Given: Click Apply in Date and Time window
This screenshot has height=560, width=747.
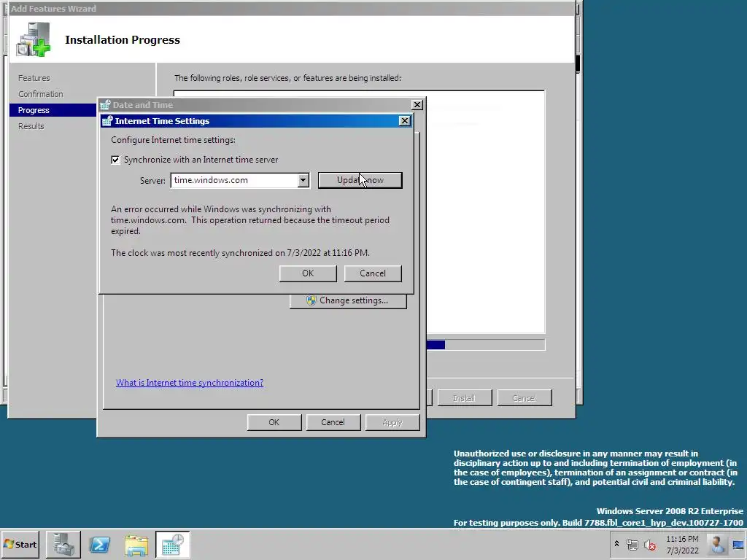Looking at the screenshot, I should 392,422.
